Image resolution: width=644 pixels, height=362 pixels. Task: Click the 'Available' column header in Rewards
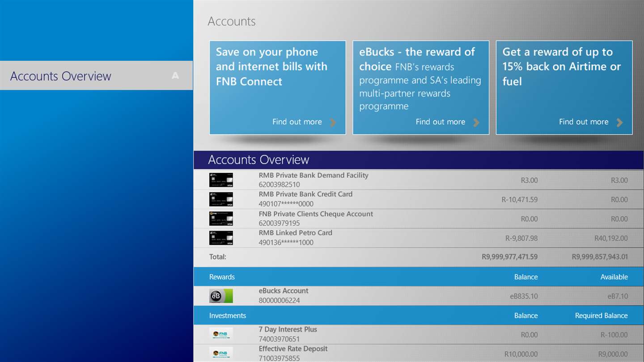coord(614,277)
